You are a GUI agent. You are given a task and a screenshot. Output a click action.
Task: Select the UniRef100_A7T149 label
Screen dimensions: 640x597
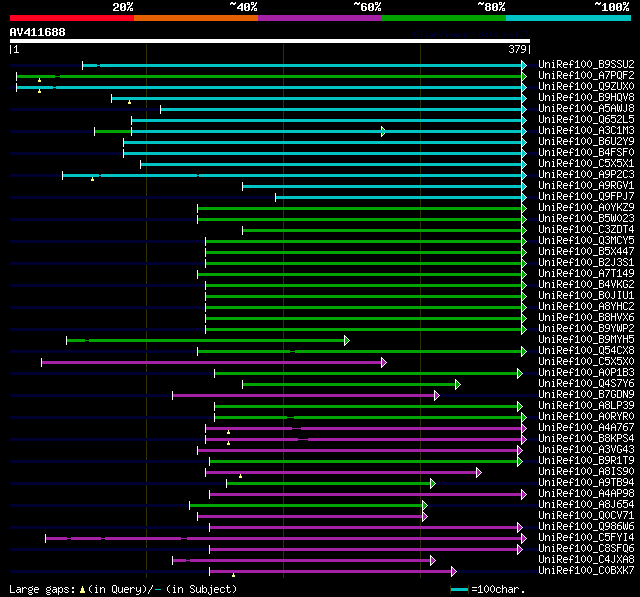tap(586, 274)
